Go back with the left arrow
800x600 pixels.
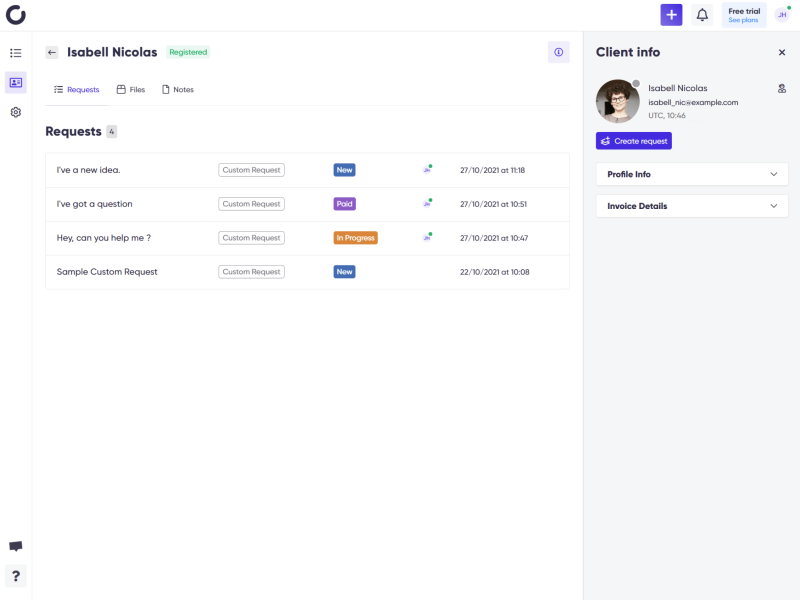pyautogui.click(x=52, y=53)
